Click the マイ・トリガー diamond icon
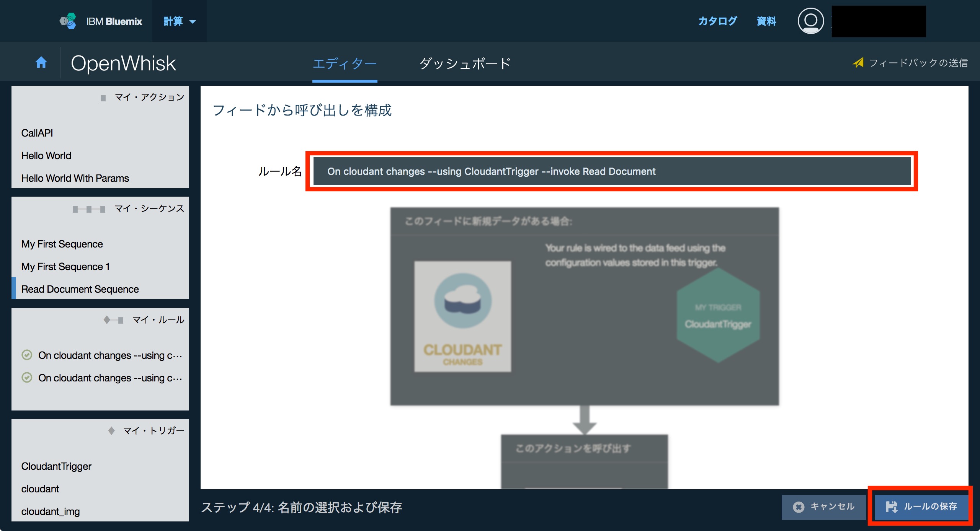980x531 pixels. point(111,431)
